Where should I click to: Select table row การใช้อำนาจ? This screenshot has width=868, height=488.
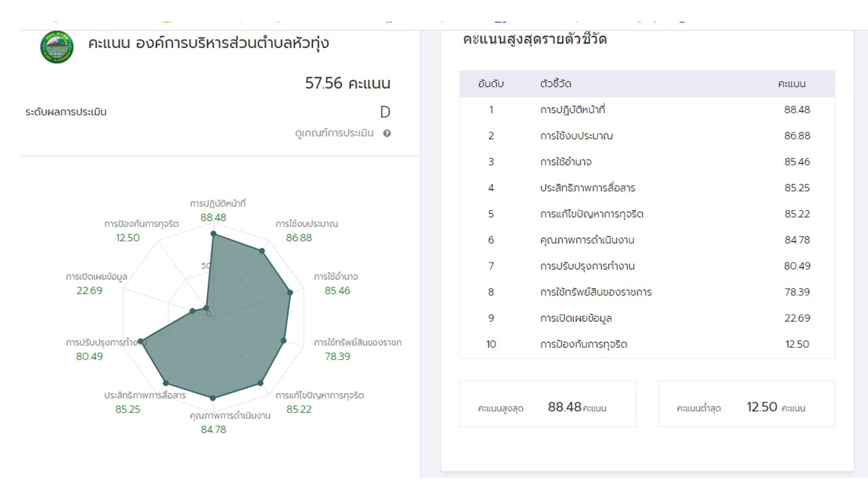647,162
